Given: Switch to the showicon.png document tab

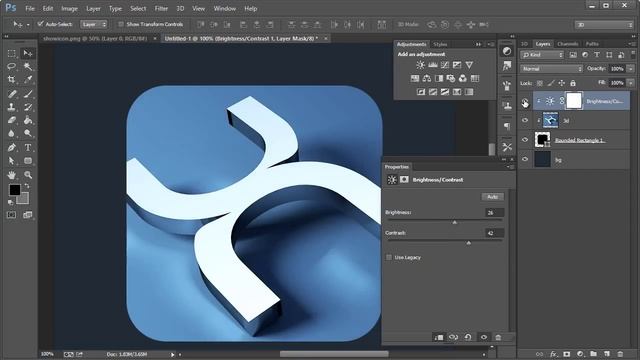Looking at the screenshot, I should coord(95,38).
